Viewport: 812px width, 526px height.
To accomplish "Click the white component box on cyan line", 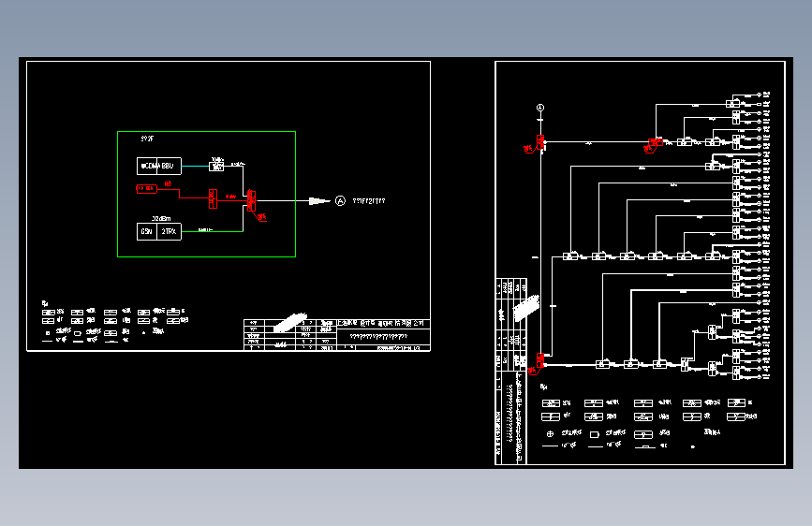I will [x=216, y=167].
